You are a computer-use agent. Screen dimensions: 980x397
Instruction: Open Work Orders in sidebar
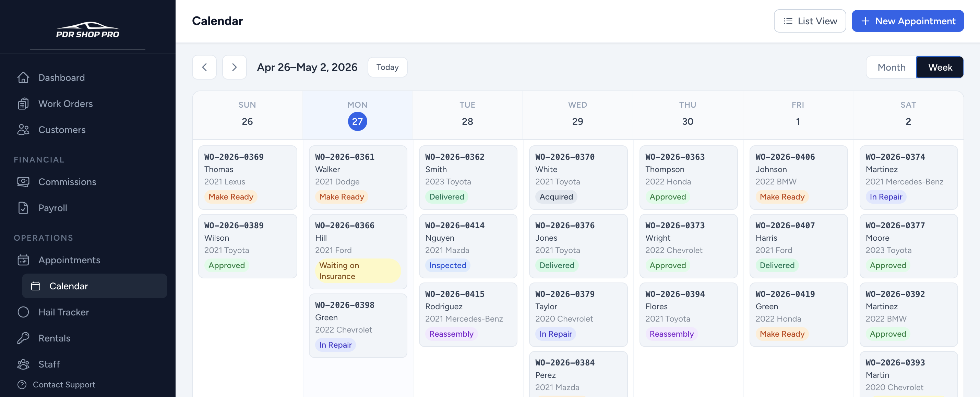(x=87, y=104)
